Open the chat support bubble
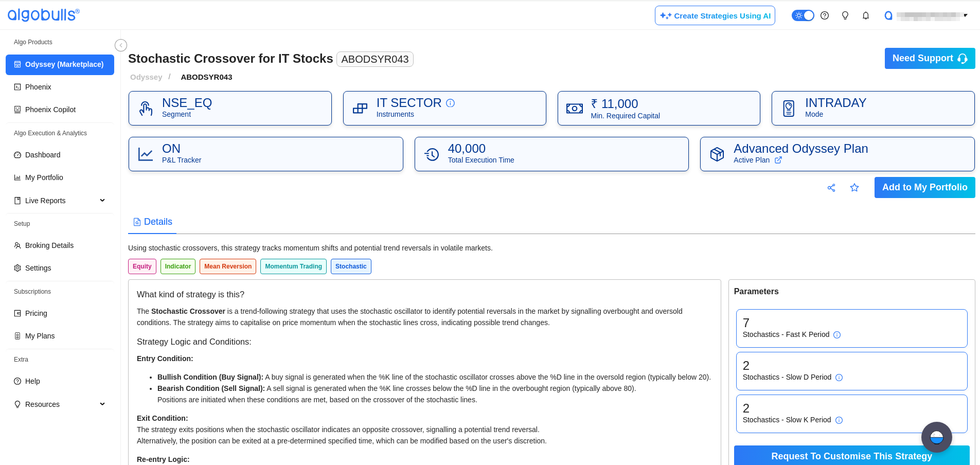This screenshot has width=980, height=465. [936, 437]
